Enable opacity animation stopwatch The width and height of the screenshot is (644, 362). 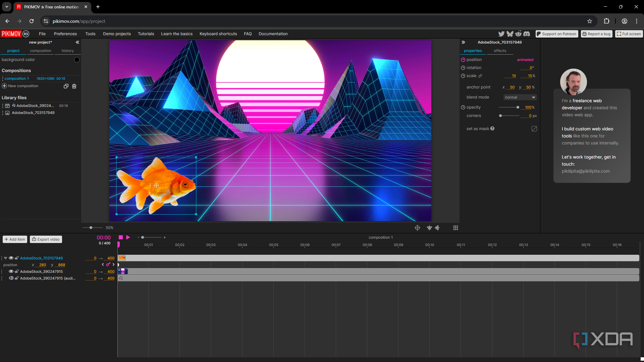click(x=463, y=107)
